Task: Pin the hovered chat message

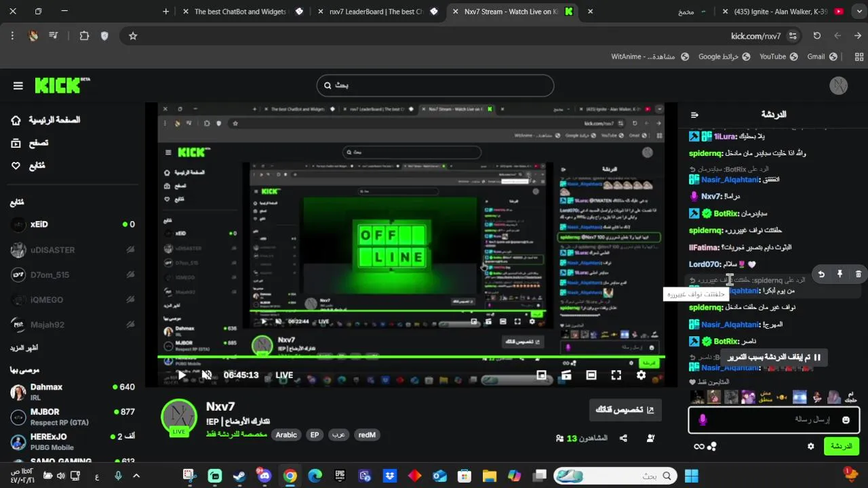Action: tap(840, 274)
